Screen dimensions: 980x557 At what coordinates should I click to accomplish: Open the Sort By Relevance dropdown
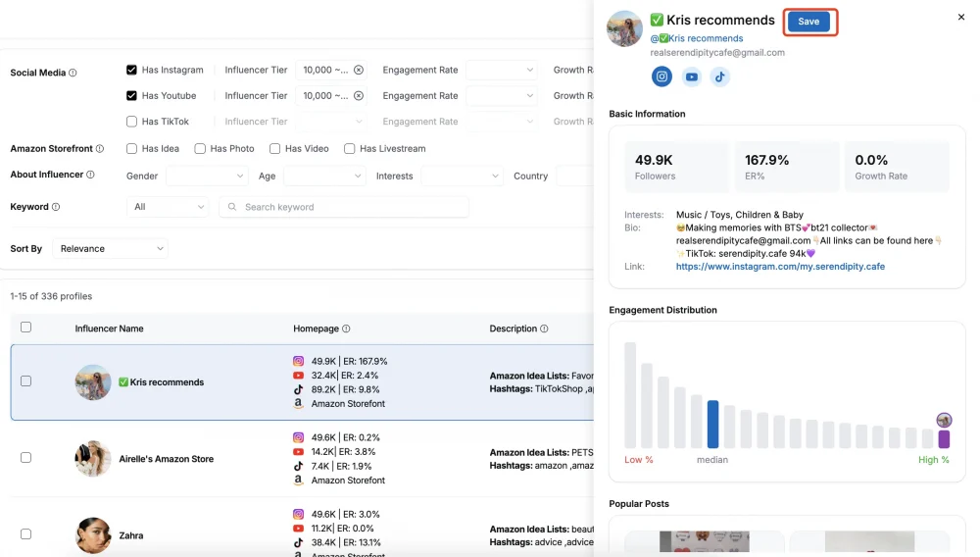110,249
